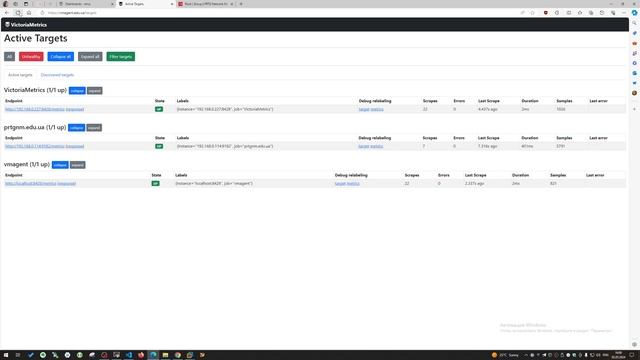
Task: Click the orange briefcase icon in the browser sidebar
Action: (635, 43)
